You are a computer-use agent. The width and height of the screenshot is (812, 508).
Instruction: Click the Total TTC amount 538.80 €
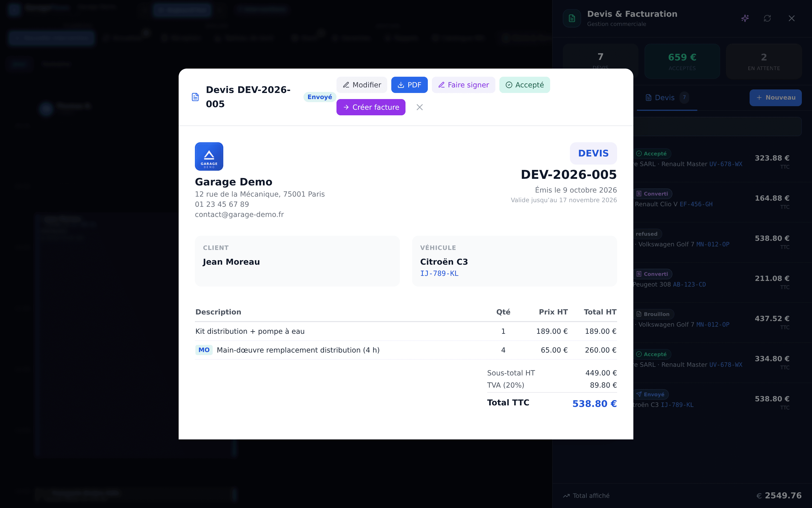(594, 404)
